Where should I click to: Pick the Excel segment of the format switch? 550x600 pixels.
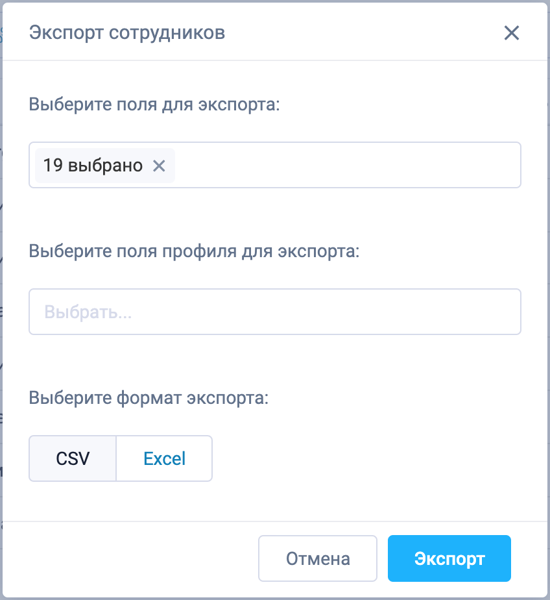coord(164,458)
